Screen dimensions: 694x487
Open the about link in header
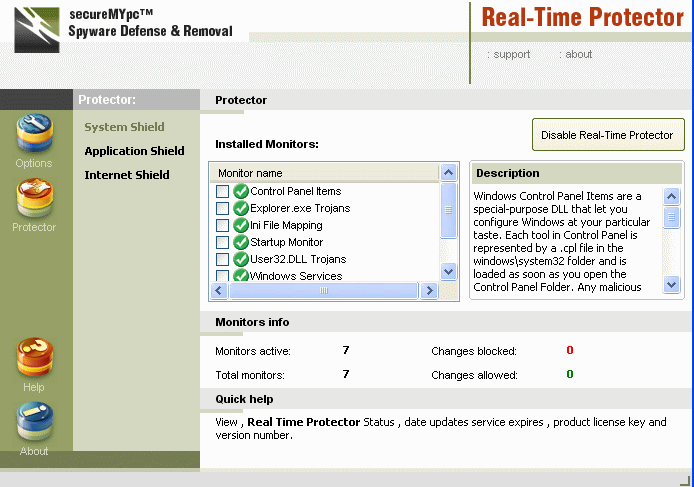click(x=576, y=54)
